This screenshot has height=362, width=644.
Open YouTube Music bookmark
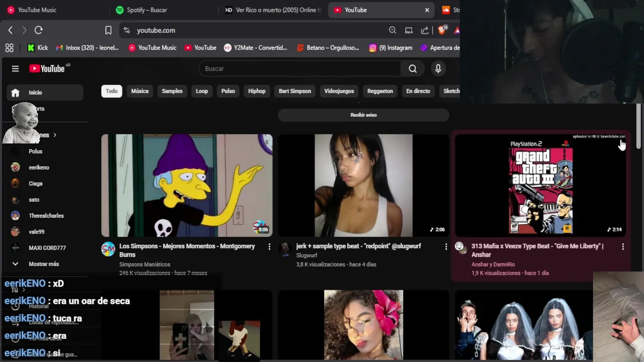point(152,48)
